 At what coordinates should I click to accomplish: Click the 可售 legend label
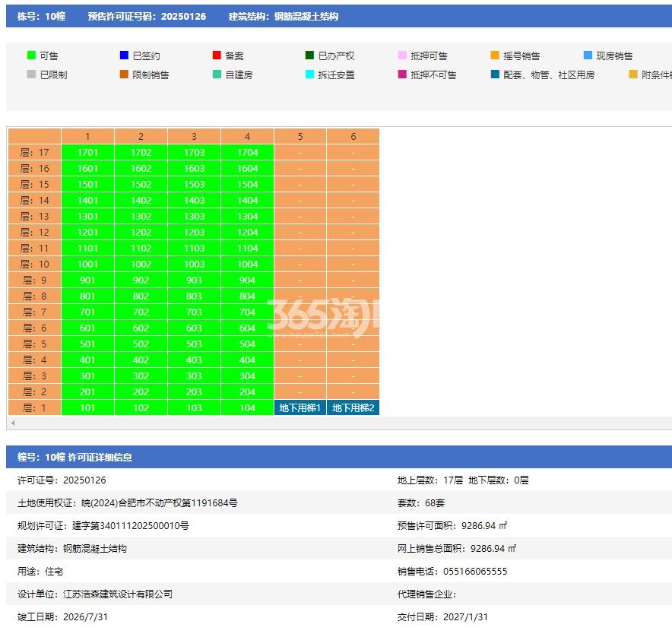point(49,55)
